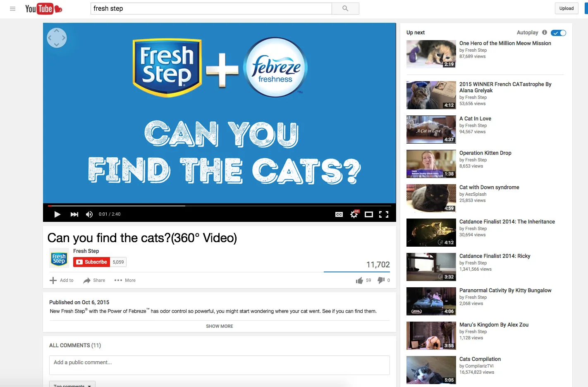Turn off Autoplay switch
This screenshot has height=387, width=588.
(x=558, y=33)
